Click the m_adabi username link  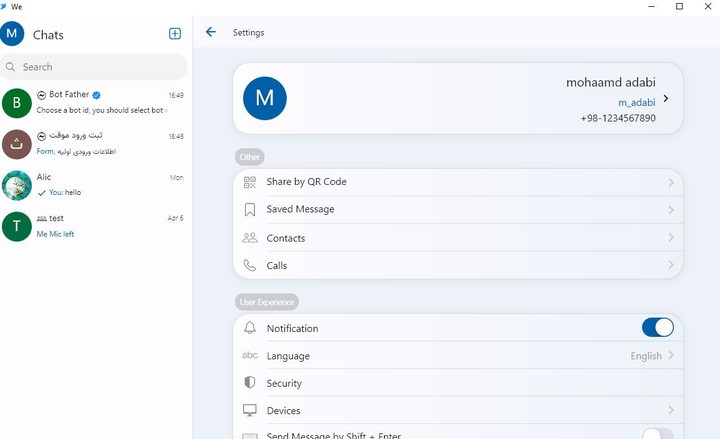636,102
